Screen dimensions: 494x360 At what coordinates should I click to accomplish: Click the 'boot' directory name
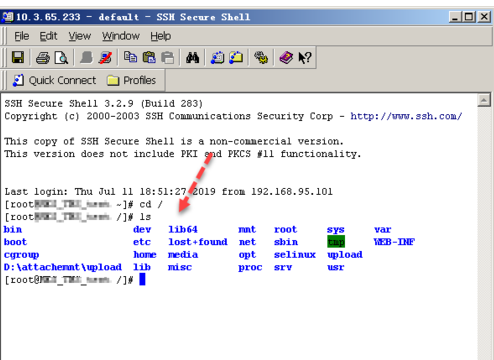point(15,242)
